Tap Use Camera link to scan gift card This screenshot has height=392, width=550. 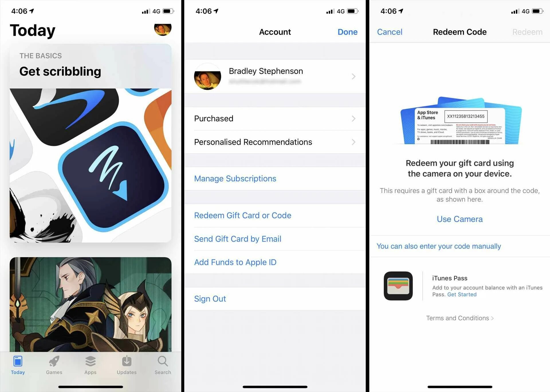coord(460,219)
